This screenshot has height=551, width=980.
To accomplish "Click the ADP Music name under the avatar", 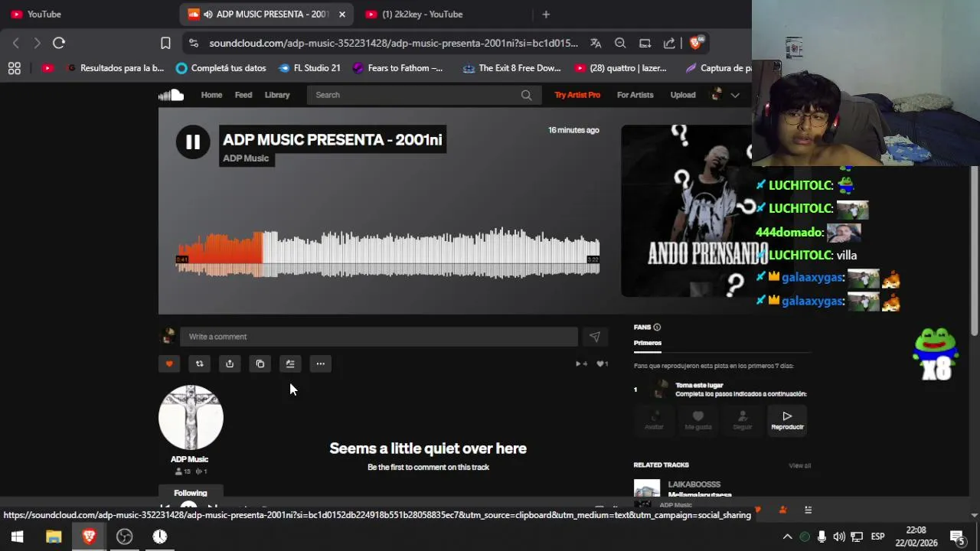I will [x=189, y=459].
